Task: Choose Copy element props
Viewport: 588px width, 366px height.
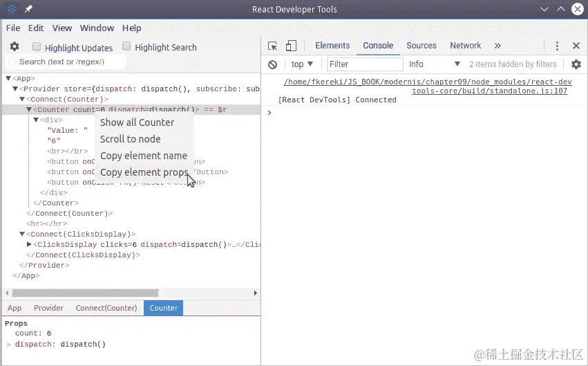Action: click(144, 172)
